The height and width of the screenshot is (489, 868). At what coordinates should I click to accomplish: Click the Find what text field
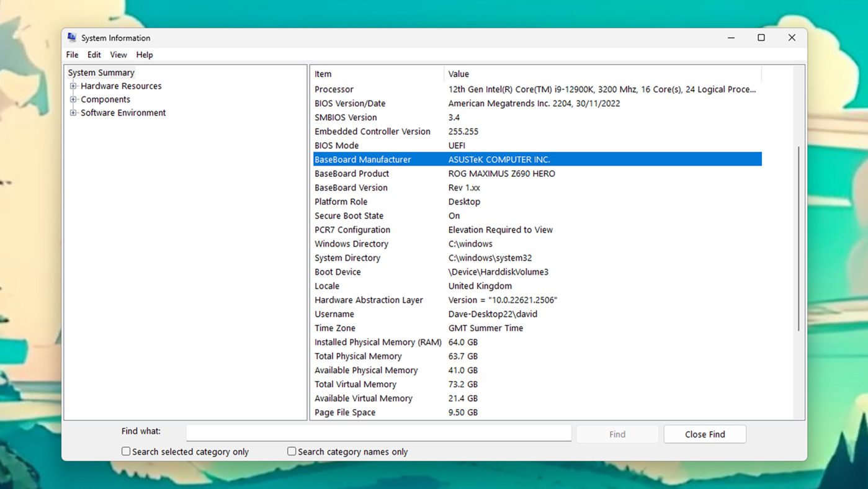[x=378, y=433]
